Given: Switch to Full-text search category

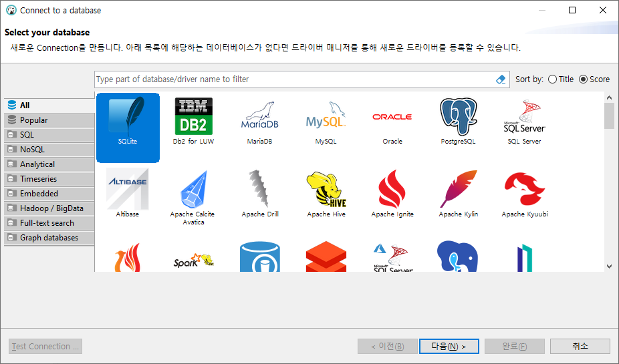Looking at the screenshot, I should pos(49,223).
